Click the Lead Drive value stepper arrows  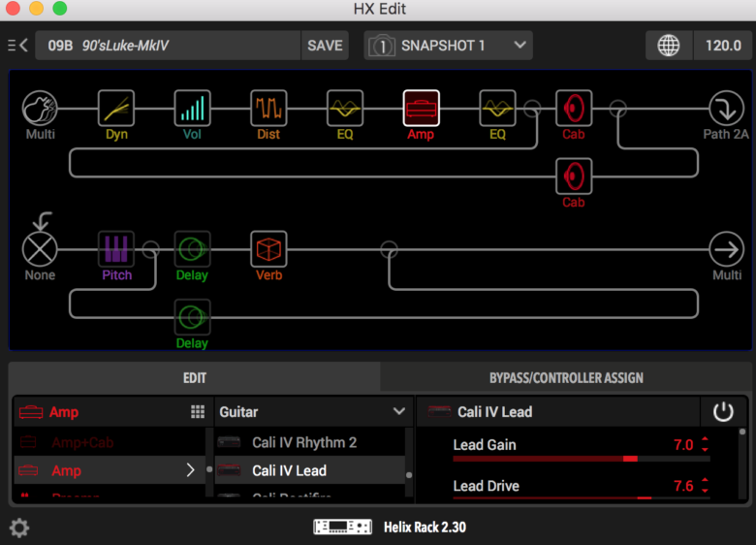705,485
